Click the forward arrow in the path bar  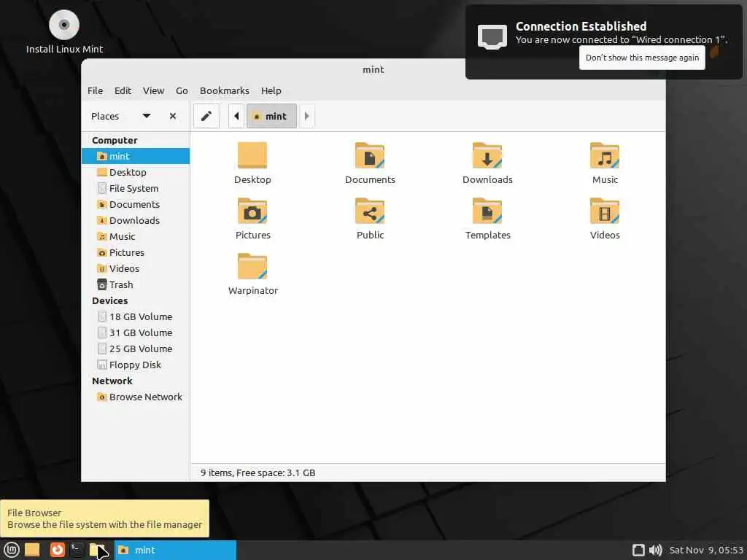coord(307,116)
